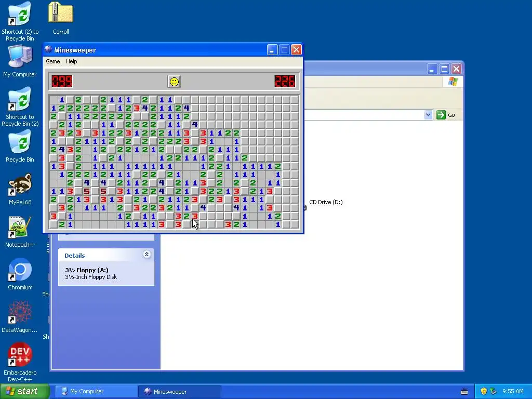This screenshot has width=532, height=399.
Task: Switch to Minesweeper taskbar button
Action: (x=180, y=392)
